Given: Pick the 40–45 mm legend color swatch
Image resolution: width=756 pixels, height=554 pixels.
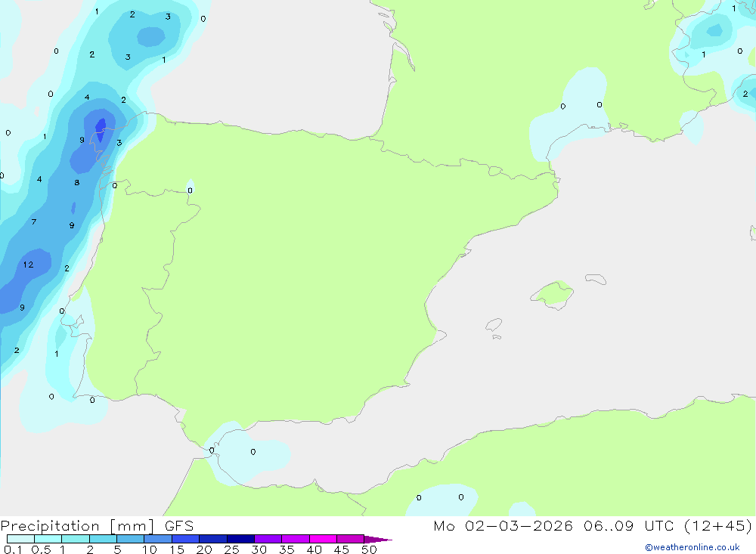Looking at the screenshot, I should 323,539.
